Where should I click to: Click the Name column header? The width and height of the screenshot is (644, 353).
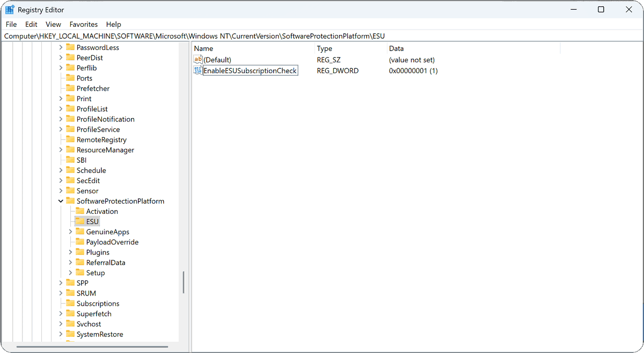(x=204, y=48)
